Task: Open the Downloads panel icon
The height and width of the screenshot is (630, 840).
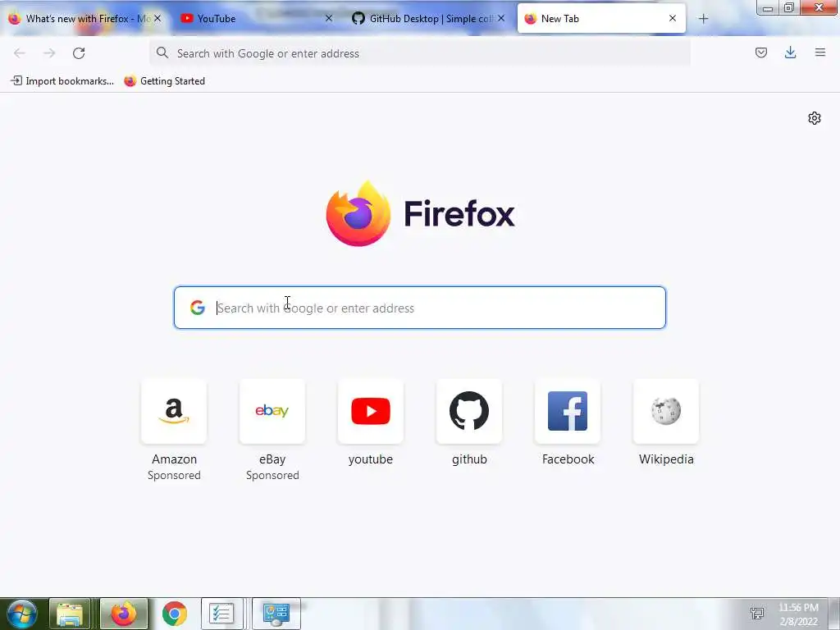Action: 790,52
